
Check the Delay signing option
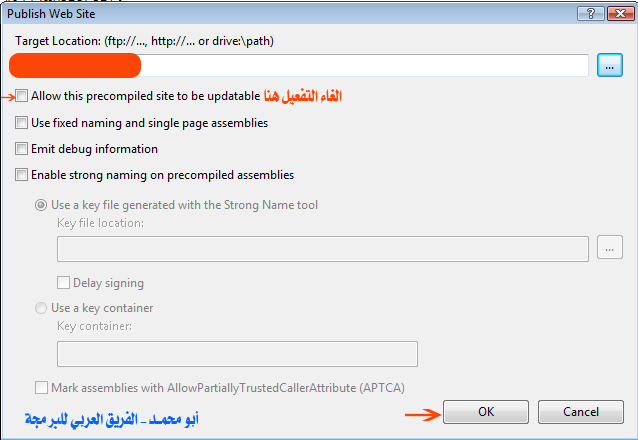point(63,282)
